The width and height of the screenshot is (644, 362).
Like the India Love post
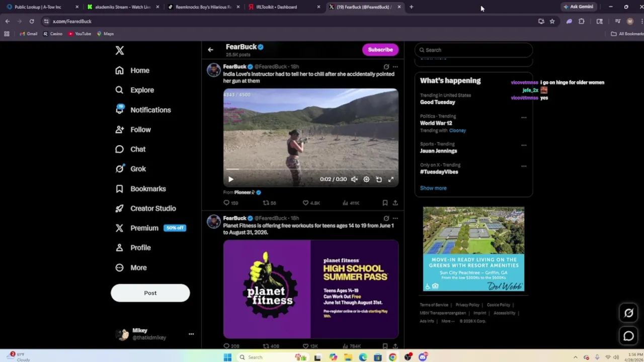(311, 203)
